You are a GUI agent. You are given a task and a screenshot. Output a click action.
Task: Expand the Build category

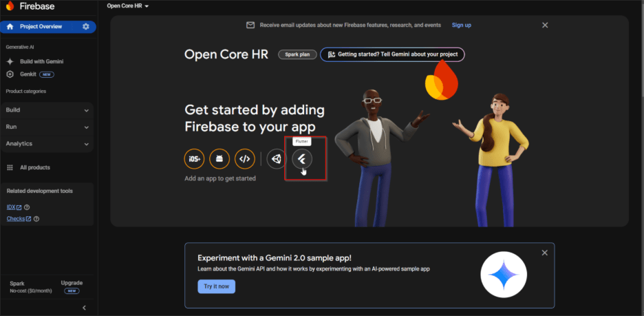[47, 110]
